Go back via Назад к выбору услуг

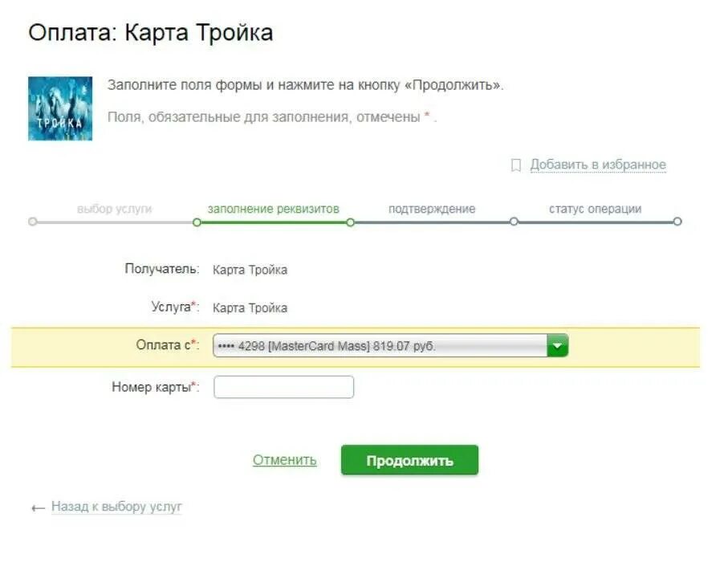click(116, 506)
